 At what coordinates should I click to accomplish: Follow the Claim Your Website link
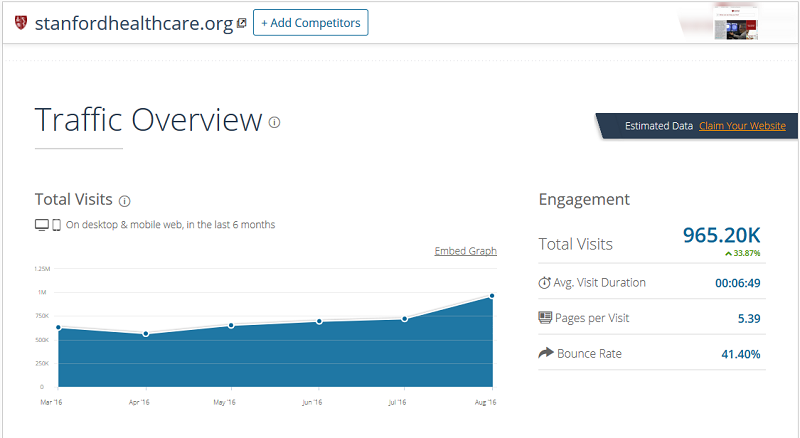742,126
